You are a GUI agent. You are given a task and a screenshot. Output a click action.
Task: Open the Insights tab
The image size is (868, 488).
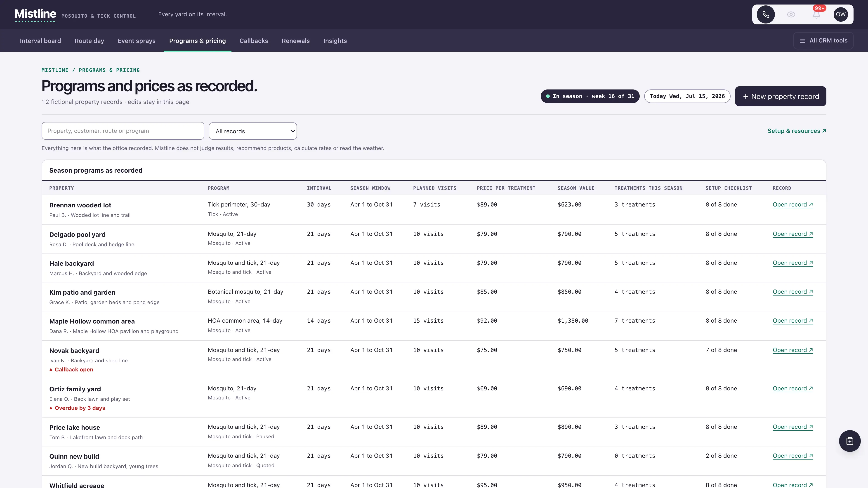point(335,41)
